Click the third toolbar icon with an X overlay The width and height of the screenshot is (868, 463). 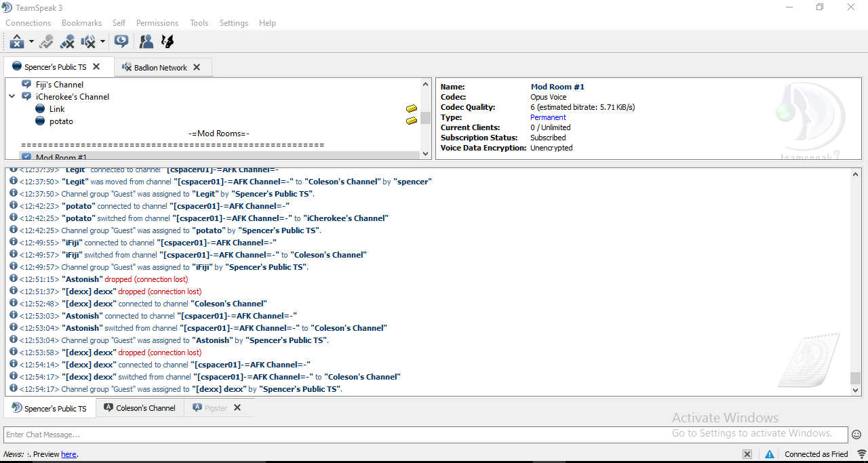[67, 42]
